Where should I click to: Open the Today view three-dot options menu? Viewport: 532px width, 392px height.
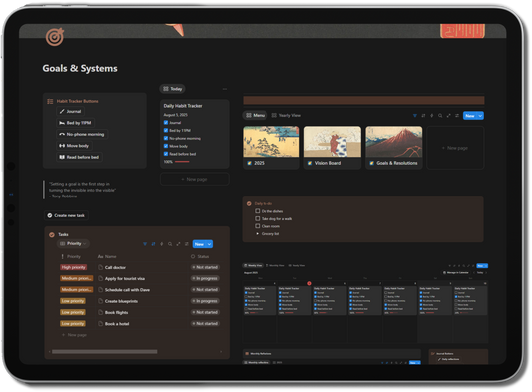coord(225,89)
